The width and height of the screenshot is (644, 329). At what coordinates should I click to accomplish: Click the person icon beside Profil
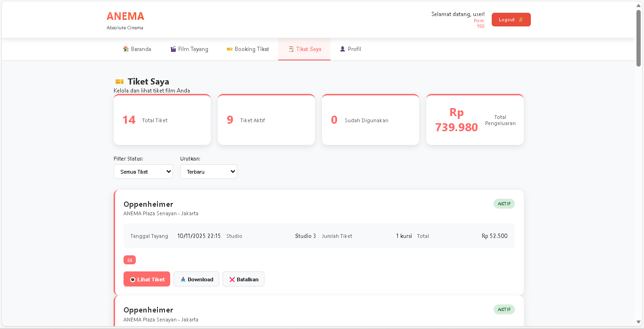tap(343, 49)
